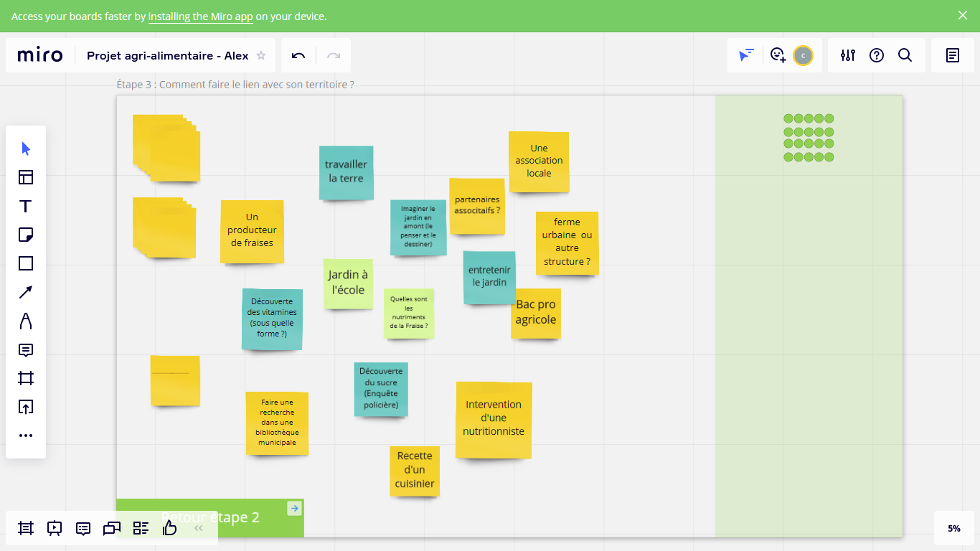Select the Sticky note tool
This screenshot has width=980, height=551.
(x=26, y=235)
